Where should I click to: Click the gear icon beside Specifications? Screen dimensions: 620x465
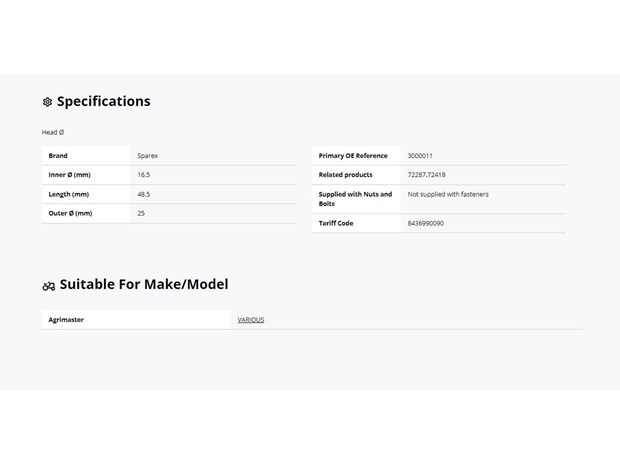pyautogui.click(x=47, y=102)
